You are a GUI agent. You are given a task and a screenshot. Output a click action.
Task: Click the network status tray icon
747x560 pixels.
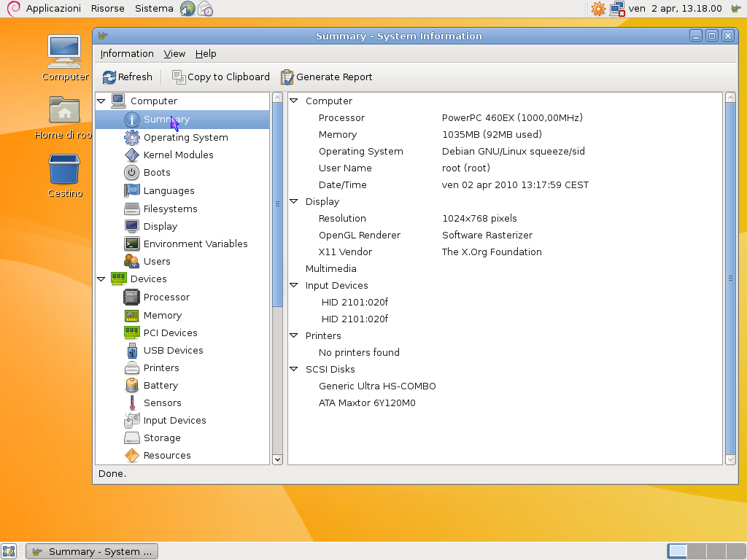coord(617,9)
